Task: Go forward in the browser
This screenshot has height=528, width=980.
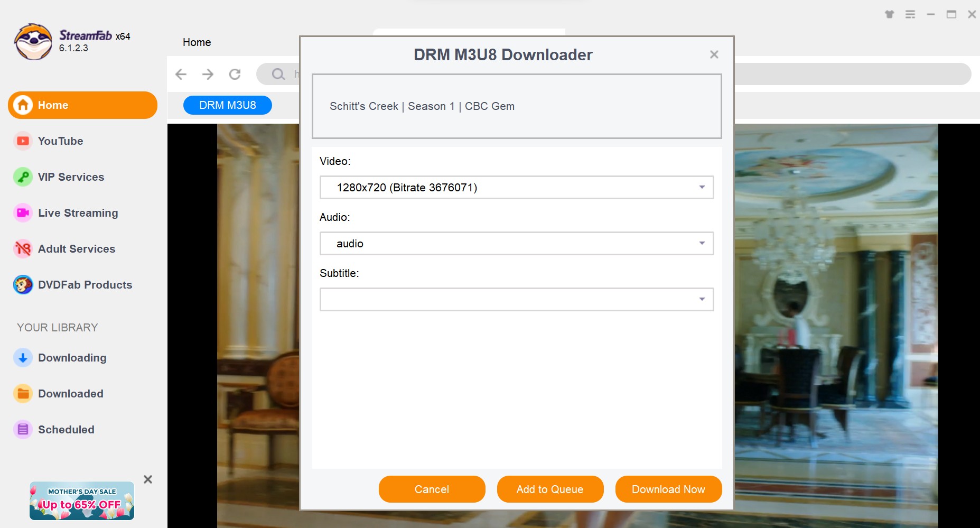Action: click(x=208, y=74)
